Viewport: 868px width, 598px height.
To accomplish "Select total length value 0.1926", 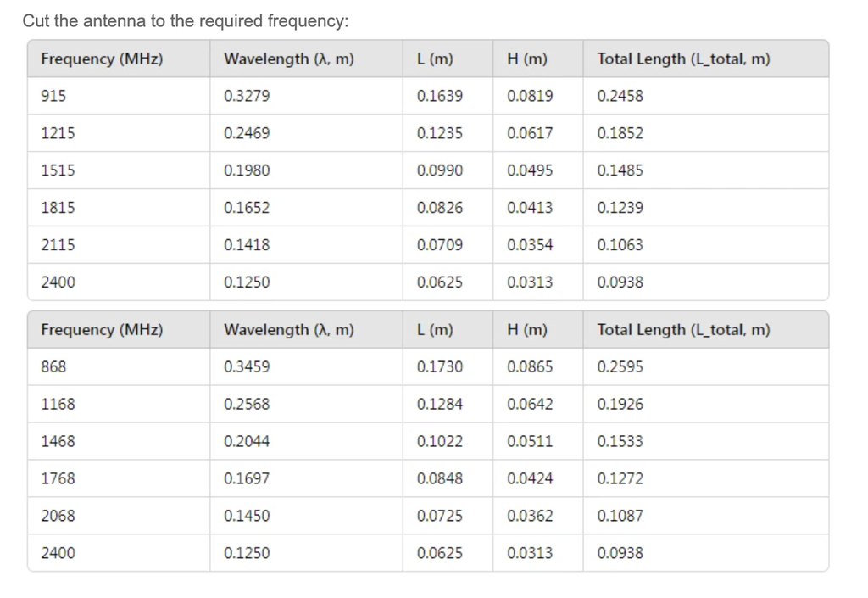I will 620,405.
